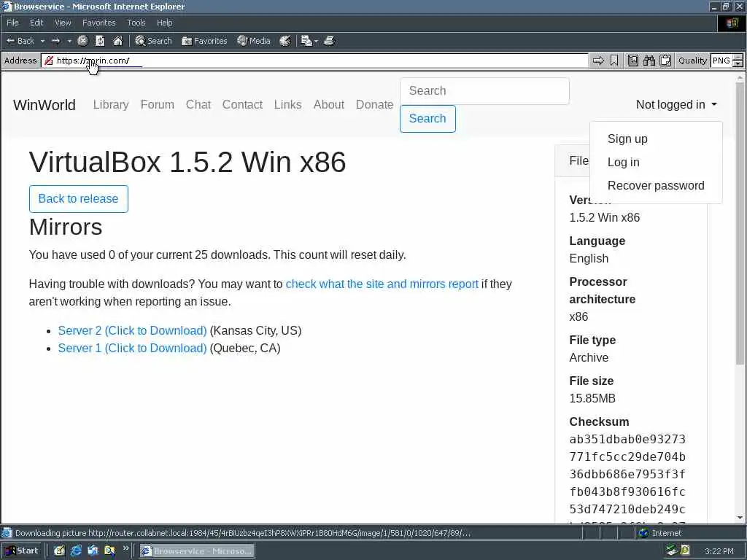
Task: Click the taskbar clock 3:22 PM
Action: click(719, 551)
